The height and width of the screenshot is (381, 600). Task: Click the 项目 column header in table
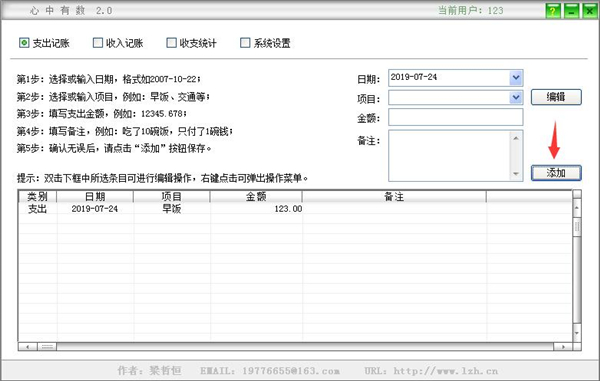(171, 197)
